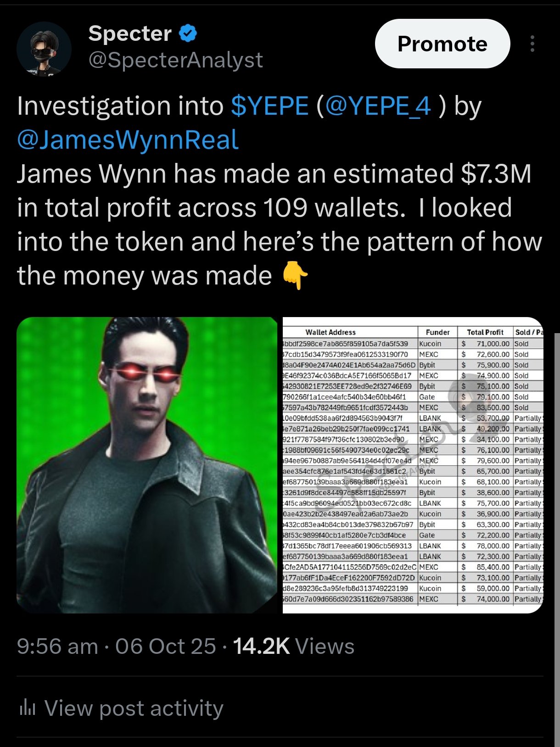Open the three-dot more options menu
The width and height of the screenshot is (560, 747).
(532, 44)
